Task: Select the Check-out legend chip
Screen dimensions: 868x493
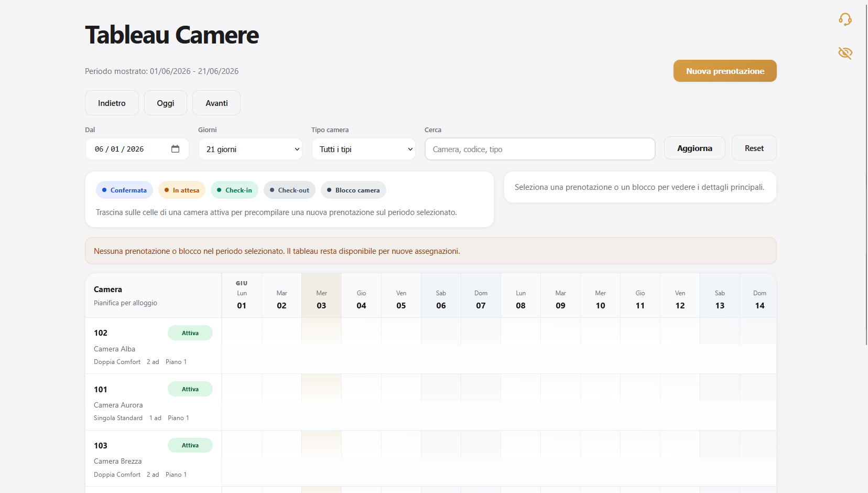Action: point(289,190)
